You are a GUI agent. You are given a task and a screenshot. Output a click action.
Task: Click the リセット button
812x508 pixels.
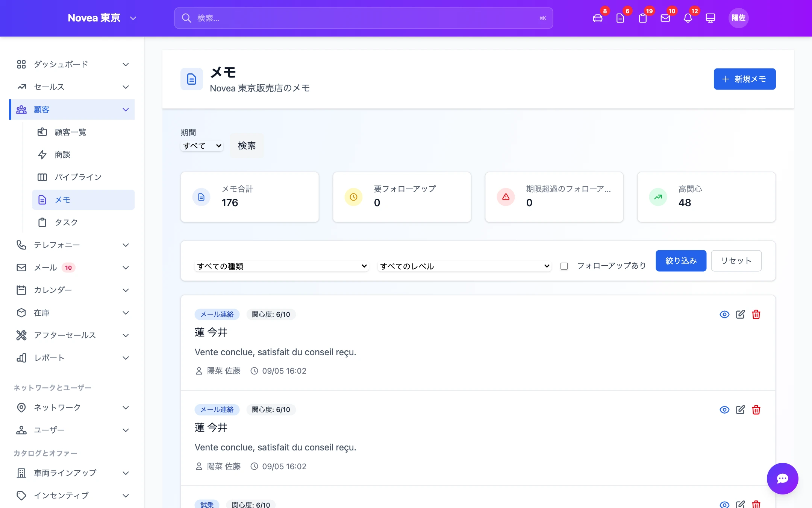click(x=736, y=261)
